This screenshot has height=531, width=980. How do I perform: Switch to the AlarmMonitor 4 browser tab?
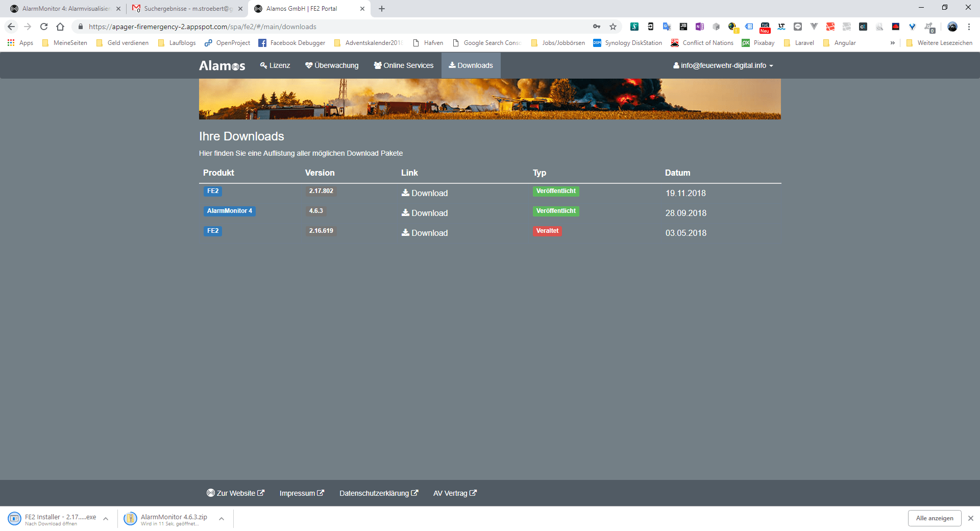pos(65,9)
